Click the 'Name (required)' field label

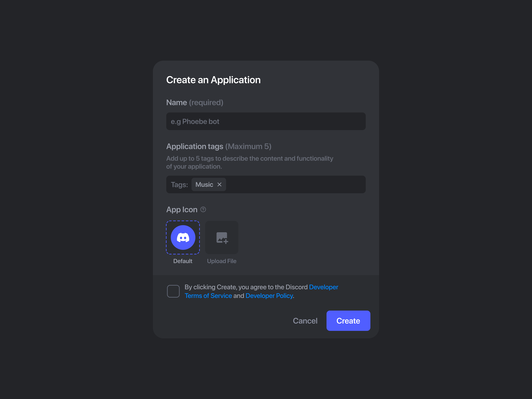[x=195, y=102]
